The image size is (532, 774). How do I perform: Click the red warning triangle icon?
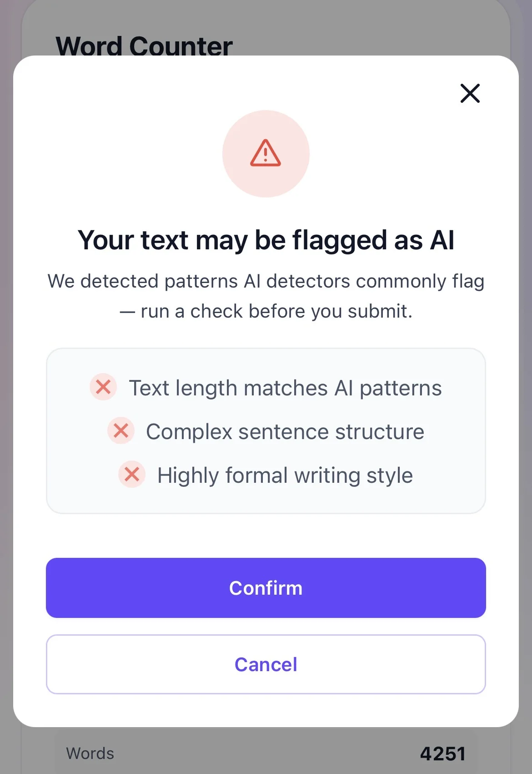(x=266, y=153)
